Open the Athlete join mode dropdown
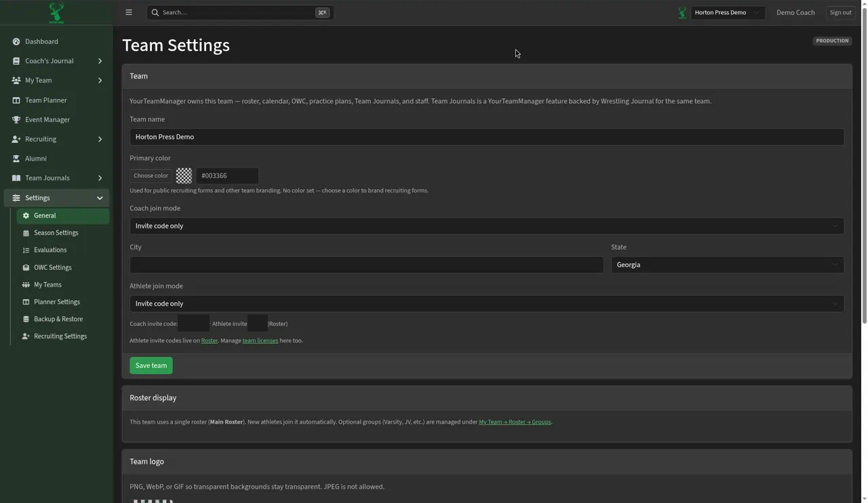 (487, 304)
